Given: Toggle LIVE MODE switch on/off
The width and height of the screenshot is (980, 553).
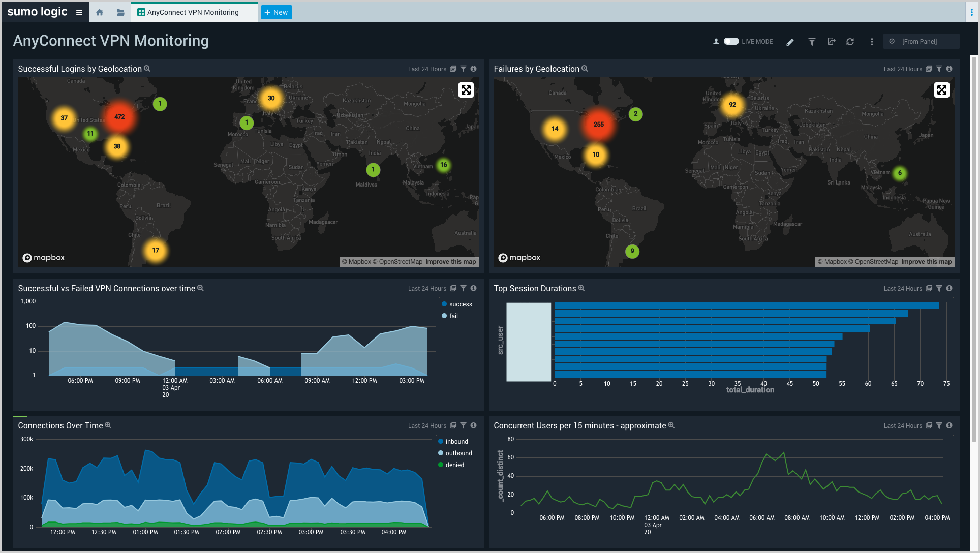Looking at the screenshot, I should pyautogui.click(x=730, y=41).
